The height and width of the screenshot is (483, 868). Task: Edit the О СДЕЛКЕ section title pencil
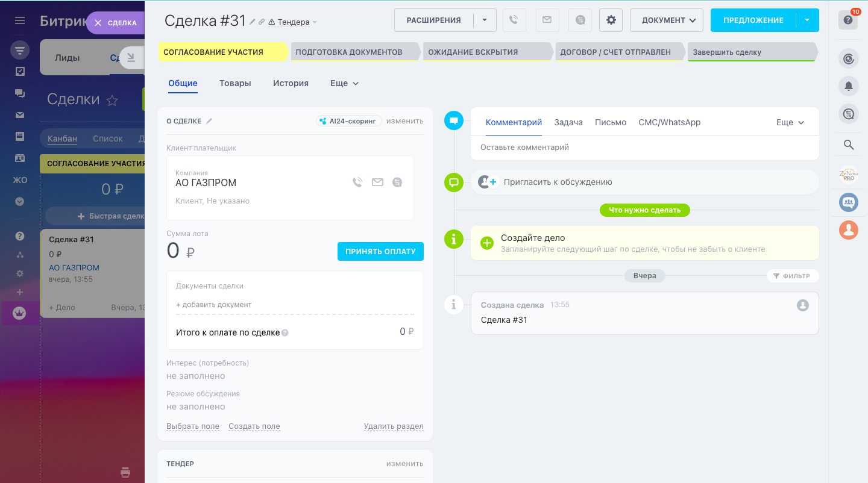click(x=209, y=121)
